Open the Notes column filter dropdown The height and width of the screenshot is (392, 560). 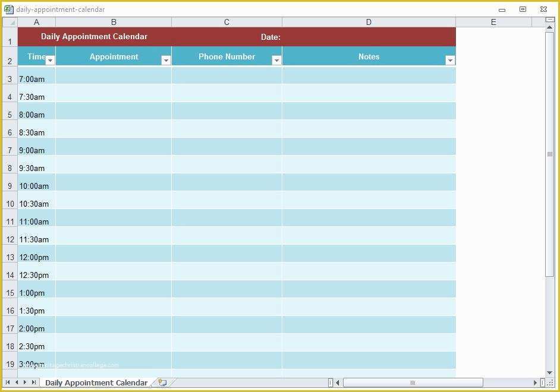pos(450,60)
